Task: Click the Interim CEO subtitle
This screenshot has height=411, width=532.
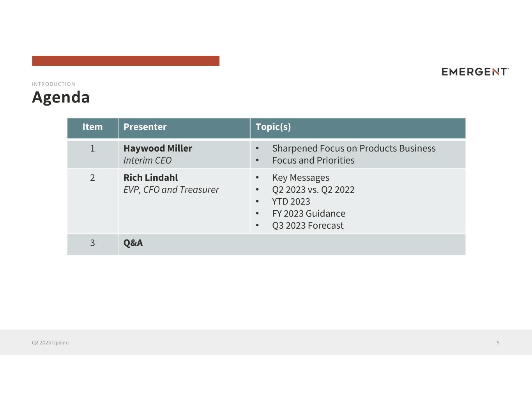Action: (147, 161)
